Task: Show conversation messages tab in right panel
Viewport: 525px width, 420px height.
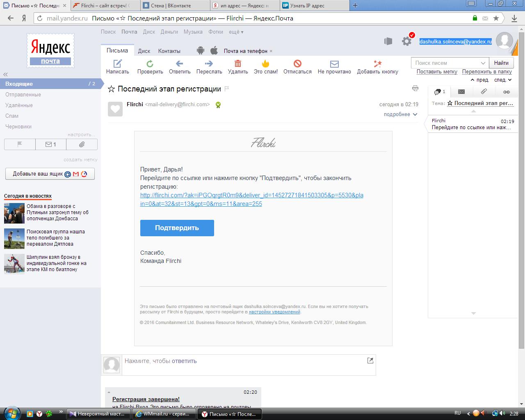Action: pos(439,92)
